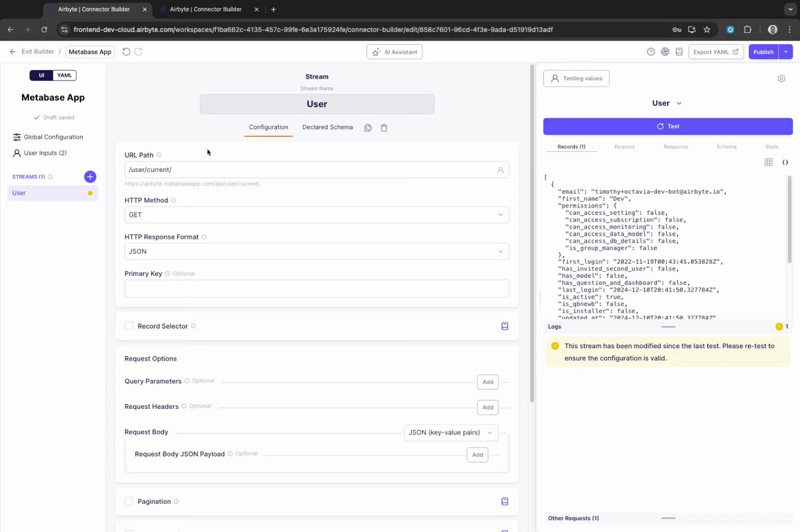Screen dimensions: 800x532
Task: Switch records to JSON braces view
Action: tap(786, 163)
